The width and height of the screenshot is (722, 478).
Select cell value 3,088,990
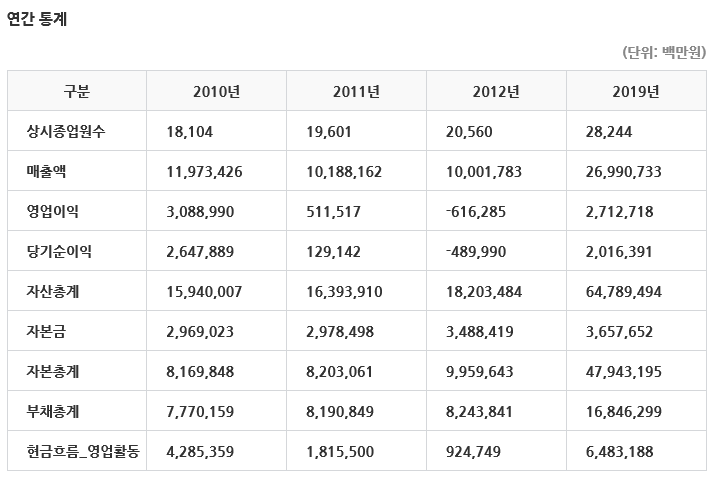[x=200, y=212]
